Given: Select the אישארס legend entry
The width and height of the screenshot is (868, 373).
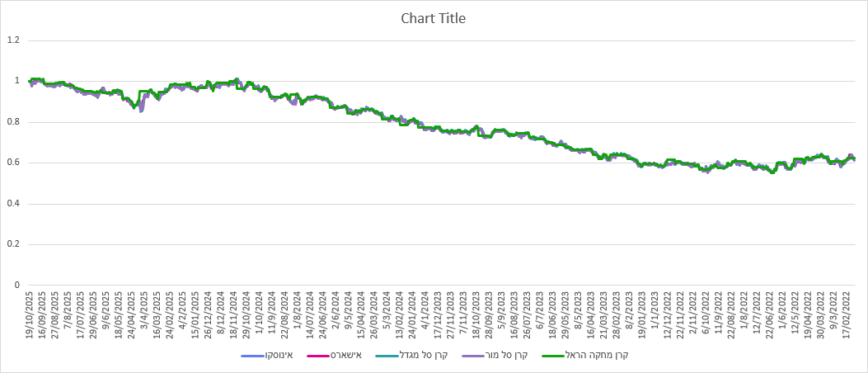Looking at the screenshot, I should [x=334, y=356].
